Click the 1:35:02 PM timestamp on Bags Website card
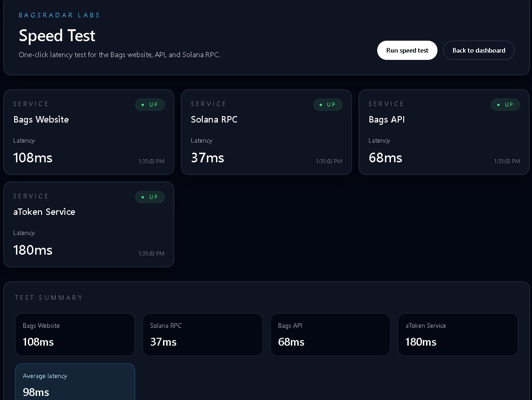 [x=151, y=161]
